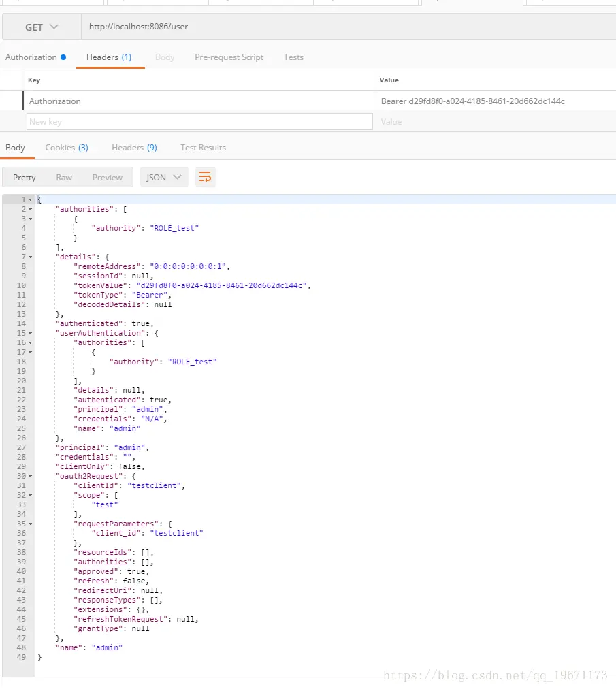This screenshot has height=689, width=616.
Task: Collapse the object fold arrow at line 17
Action: click(31, 353)
